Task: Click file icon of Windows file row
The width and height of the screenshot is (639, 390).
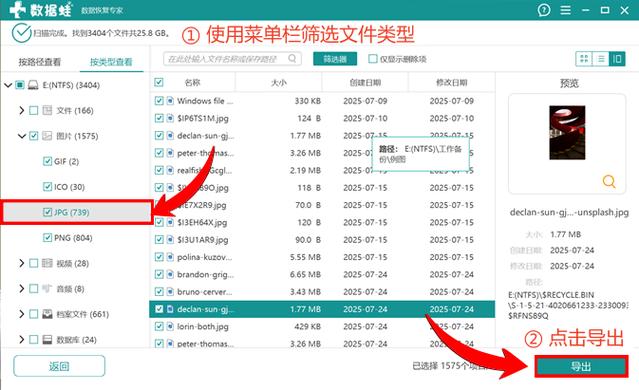Action: [x=170, y=101]
